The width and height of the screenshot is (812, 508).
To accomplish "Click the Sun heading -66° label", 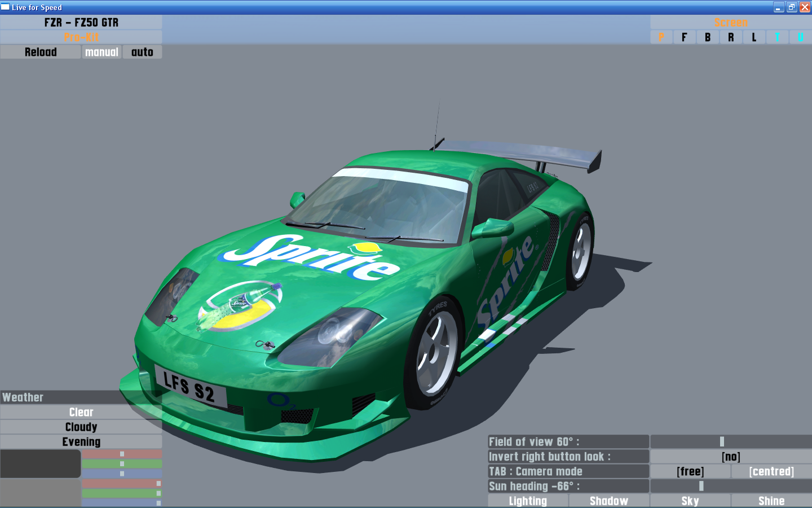I will [x=568, y=485].
